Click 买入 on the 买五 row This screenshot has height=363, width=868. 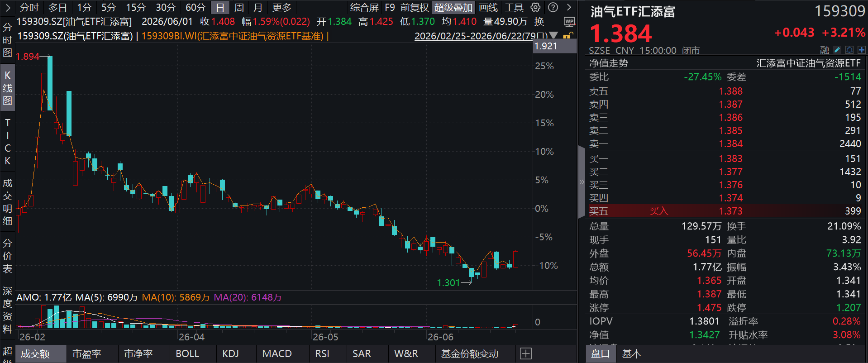pos(658,211)
